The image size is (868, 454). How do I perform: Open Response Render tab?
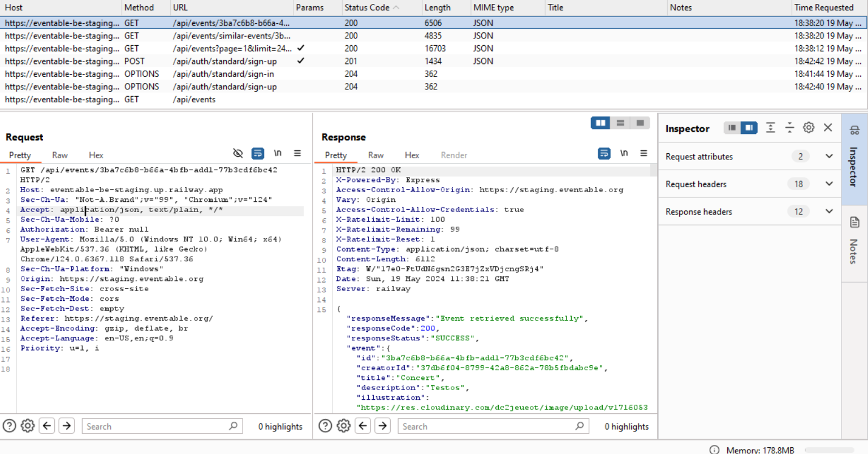[x=454, y=155]
